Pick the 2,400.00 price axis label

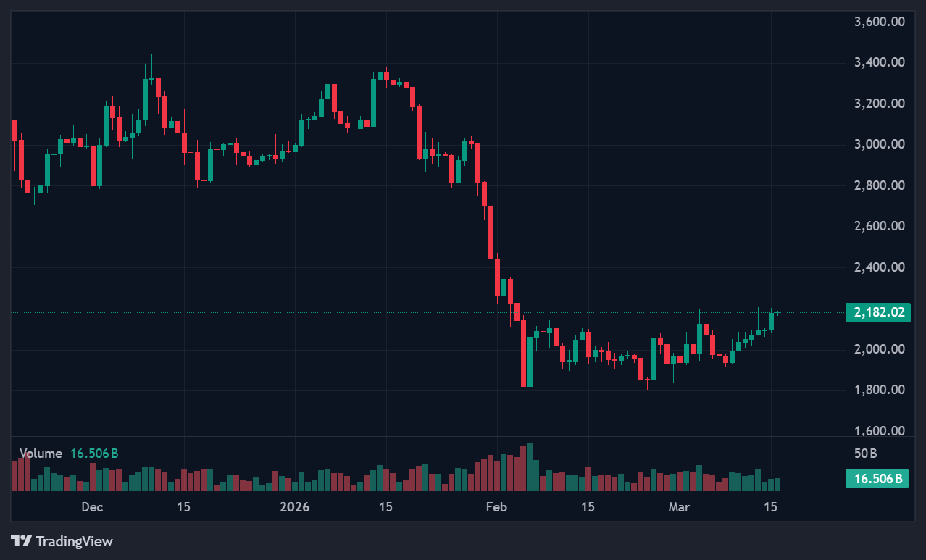(x=880, y=267)
